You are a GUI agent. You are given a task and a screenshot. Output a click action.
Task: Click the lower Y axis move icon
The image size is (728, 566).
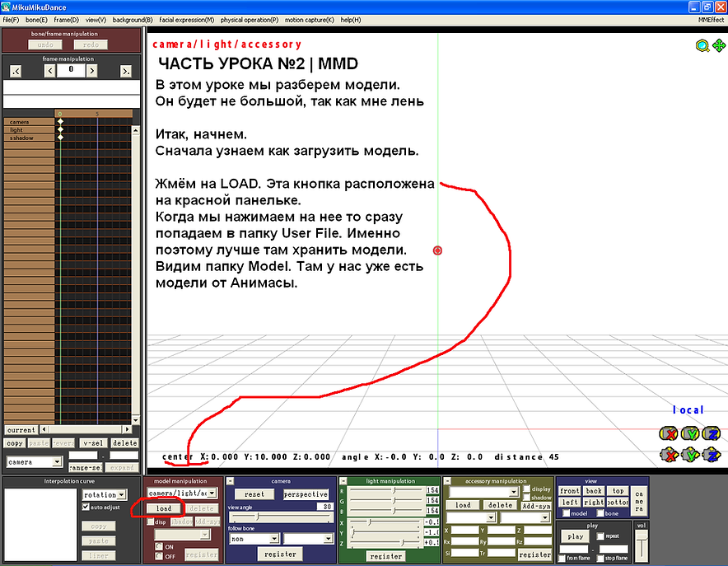pyautogui.click(x=690, y=455)
